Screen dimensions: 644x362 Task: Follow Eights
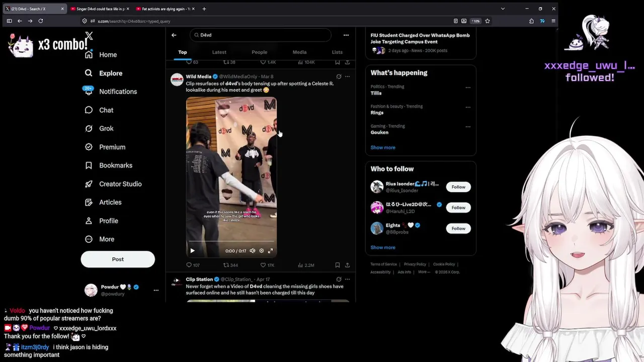point(458,228)
